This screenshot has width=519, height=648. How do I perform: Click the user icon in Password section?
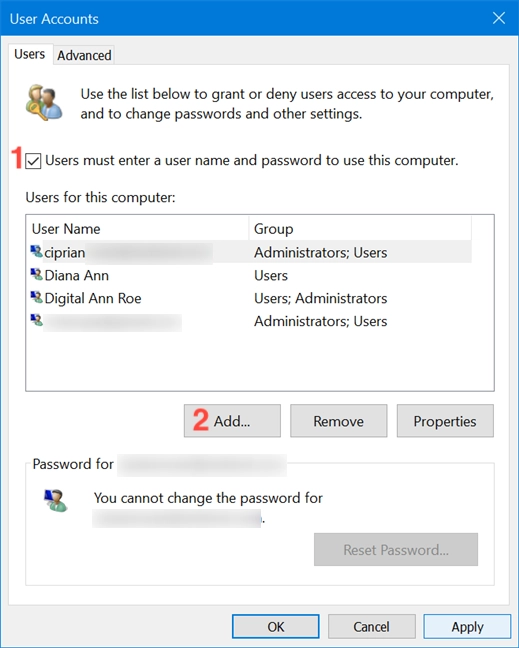click(55, 500)
